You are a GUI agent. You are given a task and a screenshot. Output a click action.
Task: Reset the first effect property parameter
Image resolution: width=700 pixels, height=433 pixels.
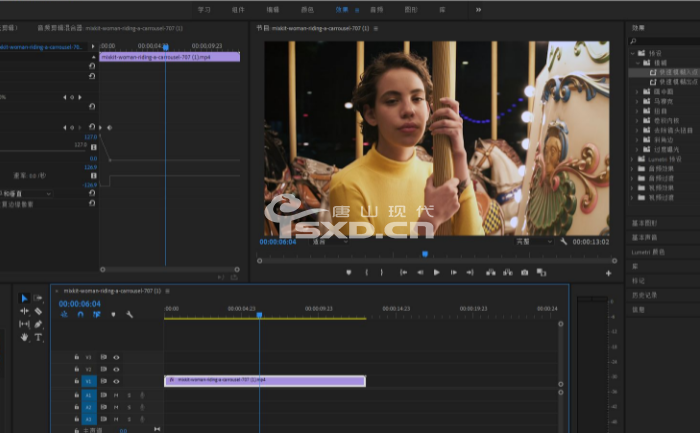click(92, 66)
